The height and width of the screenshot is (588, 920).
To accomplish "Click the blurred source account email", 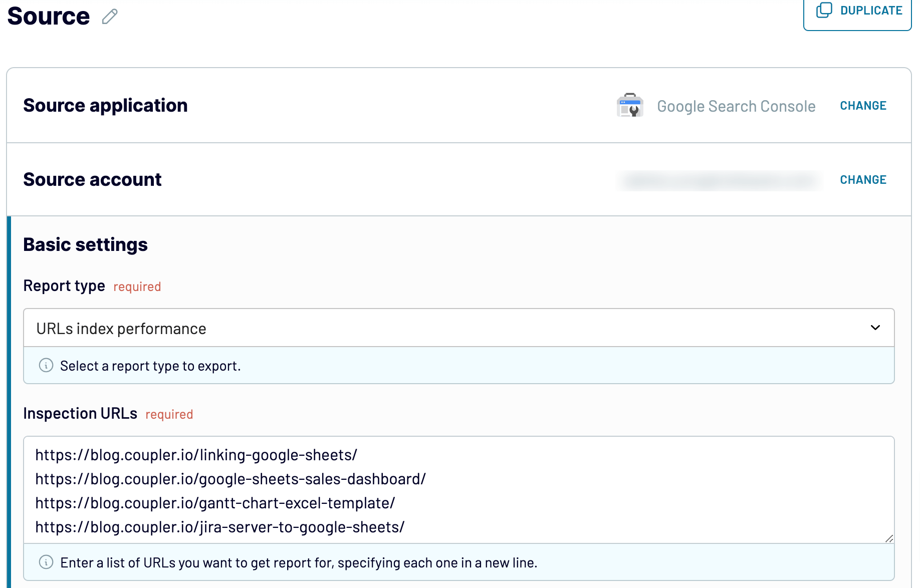I will pyautogui.click(x=720, y=180).
